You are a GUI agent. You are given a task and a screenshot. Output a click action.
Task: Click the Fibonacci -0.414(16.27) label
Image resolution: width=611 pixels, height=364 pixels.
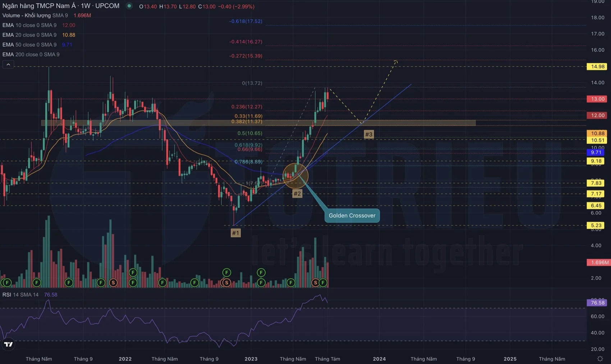click(246, 42)
